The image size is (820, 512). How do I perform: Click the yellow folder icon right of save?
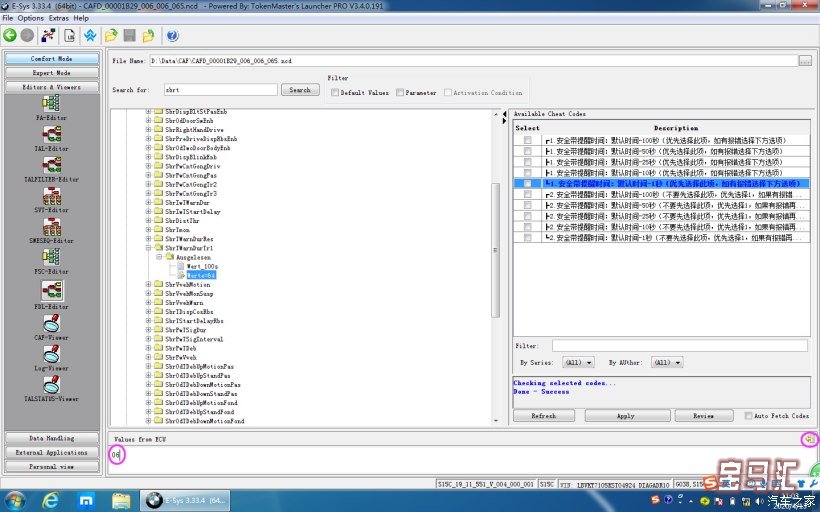(149, 36)
